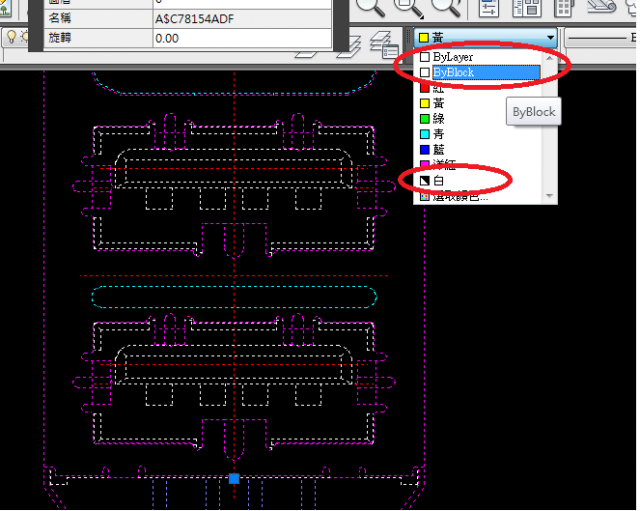Choose 藍 (blue) in the color list

point(480,149)
